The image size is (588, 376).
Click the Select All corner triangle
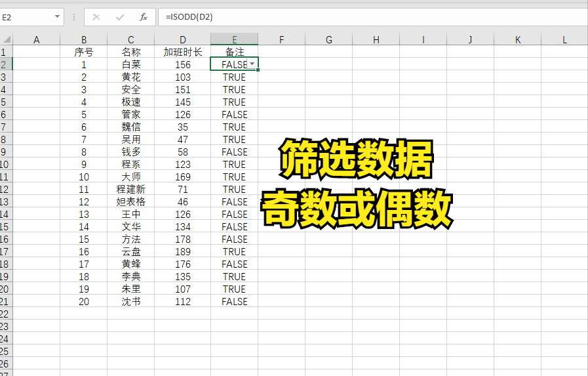(x=7, y=39)
